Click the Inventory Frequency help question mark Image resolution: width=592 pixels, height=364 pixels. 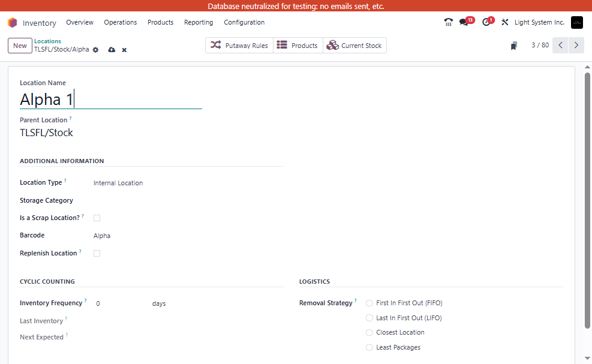[85, 301]
